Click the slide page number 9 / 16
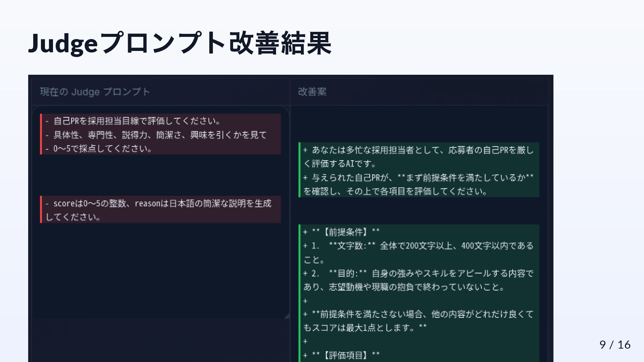The image size is (644, 362). (x=614, y=345)
